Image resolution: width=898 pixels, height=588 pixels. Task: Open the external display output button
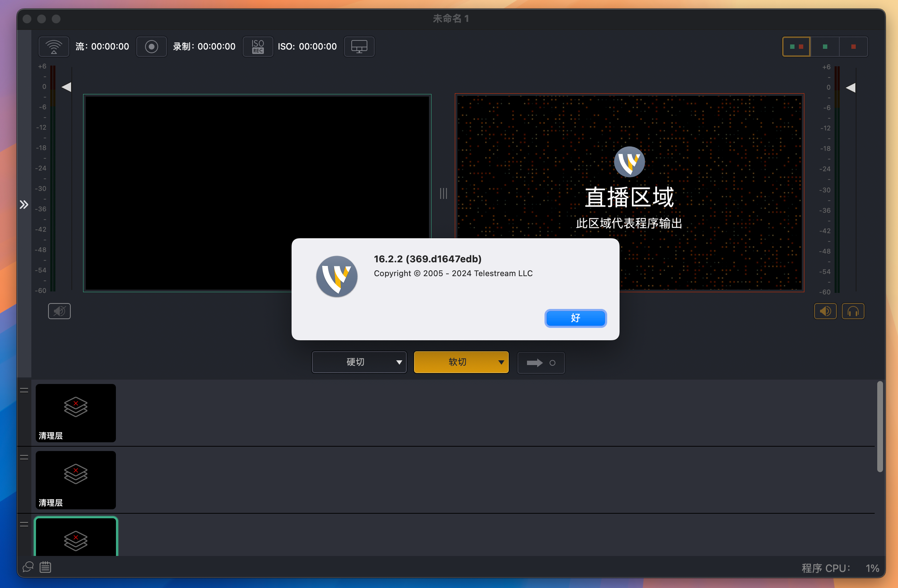click(x=359, y=47)
